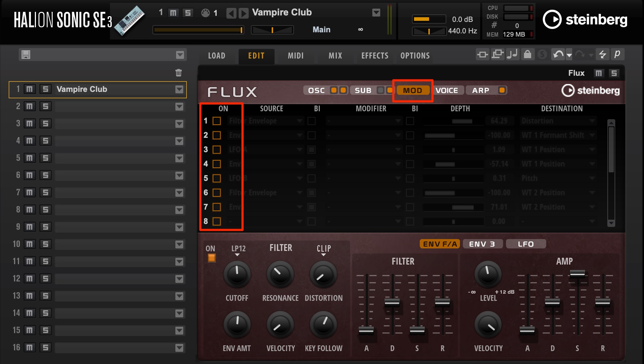Open the ARP page
644x364 pixels.
click(481, 90)
